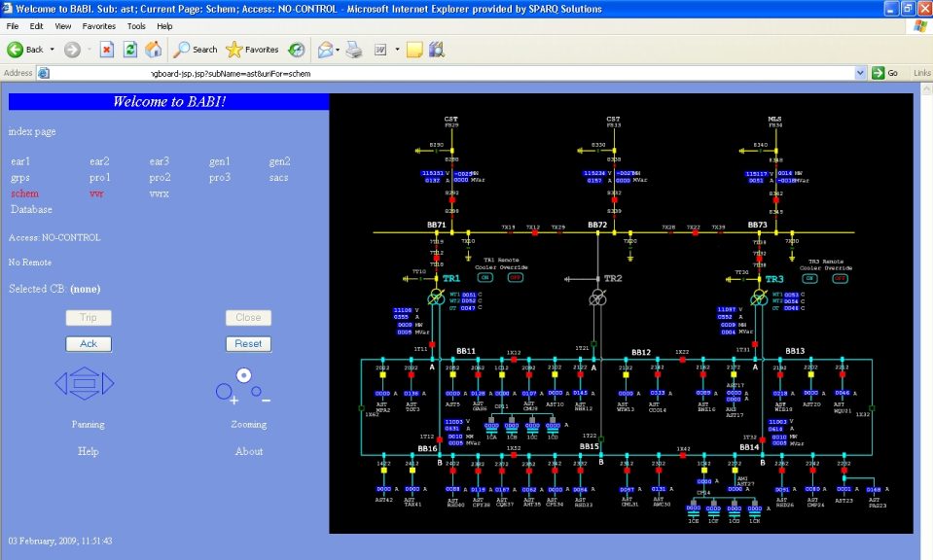Pan the schematic up with top arrow
The image size is (933, 560).
(85, 371)
